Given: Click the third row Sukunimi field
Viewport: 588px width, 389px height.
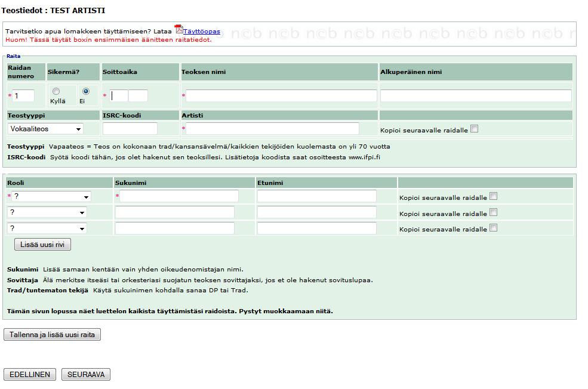Looking at the screenshot, I should [x=175, y=228].
